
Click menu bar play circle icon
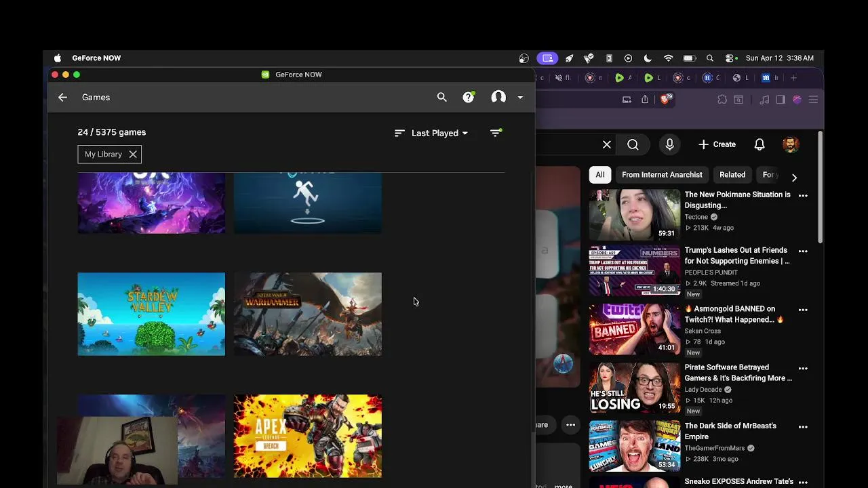pyautogui.click(x=628, y=58)
